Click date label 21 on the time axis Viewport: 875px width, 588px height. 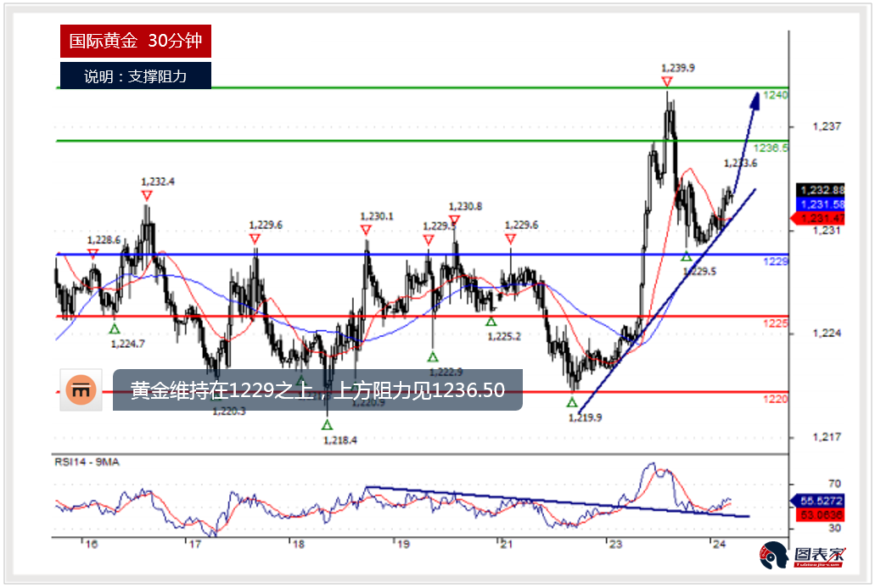point(507,544)
